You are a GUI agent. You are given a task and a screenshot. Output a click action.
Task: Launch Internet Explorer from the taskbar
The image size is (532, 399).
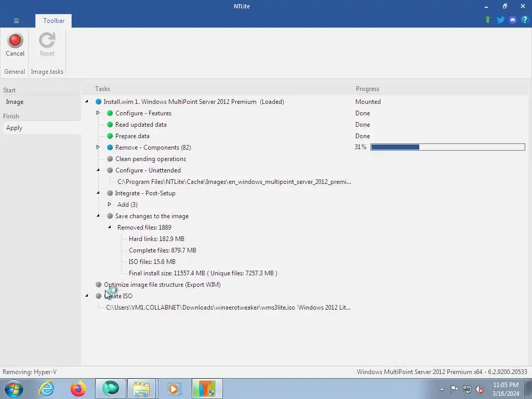pyautogui.click(x=46, y=389)
